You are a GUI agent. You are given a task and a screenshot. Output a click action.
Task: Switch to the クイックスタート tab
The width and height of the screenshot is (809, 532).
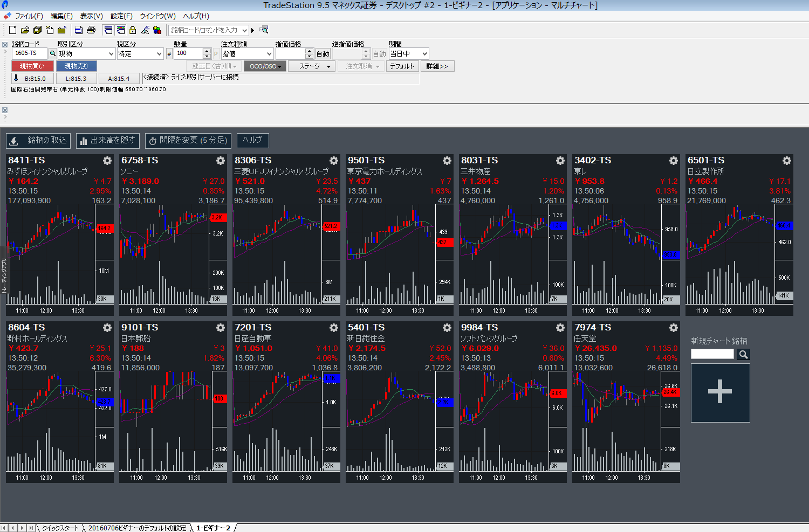tap(60, 528)
